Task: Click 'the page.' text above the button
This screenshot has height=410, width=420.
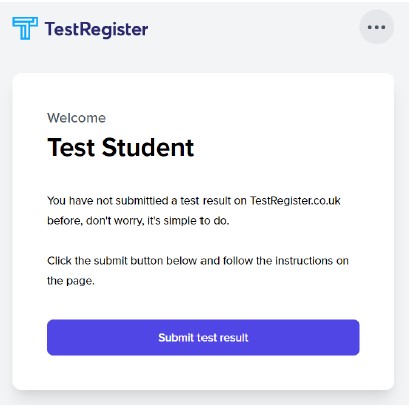Action: [71, 281]
